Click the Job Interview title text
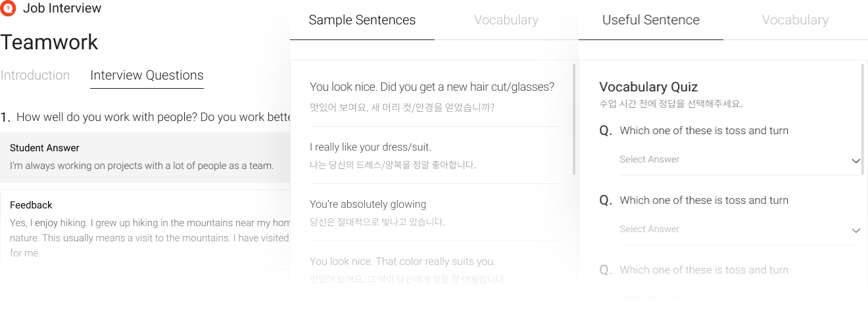The height and width of the screenshot is (309, 868). pyautogui.click(x=62, y=9)
